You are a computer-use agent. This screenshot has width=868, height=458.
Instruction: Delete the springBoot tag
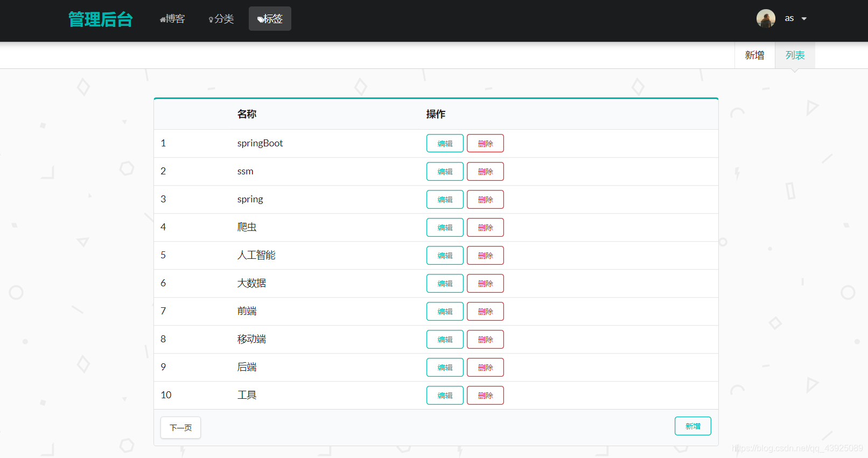pyautogui.click(x=485, y=144)
